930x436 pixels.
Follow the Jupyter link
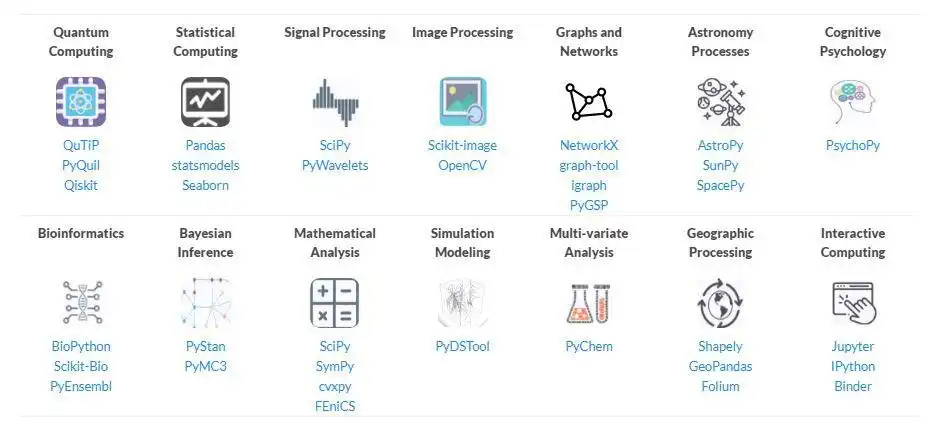pos(853,346)
